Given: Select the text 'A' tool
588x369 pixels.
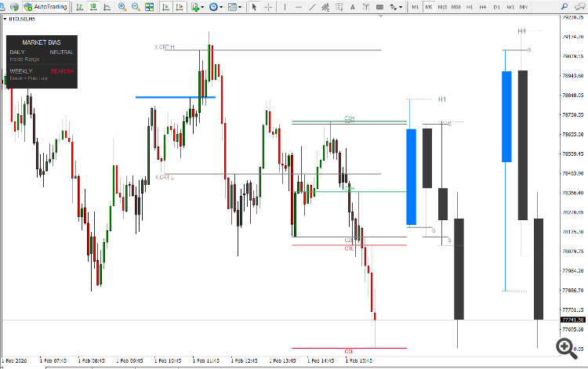Looking at the screenshot, I should 353,7.
